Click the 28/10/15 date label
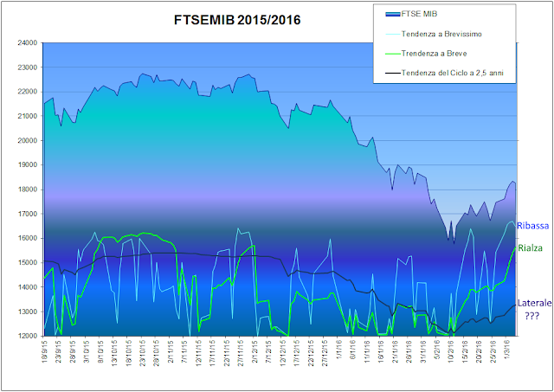Screen dimensions: 554x392 click(x=157, y=354)
